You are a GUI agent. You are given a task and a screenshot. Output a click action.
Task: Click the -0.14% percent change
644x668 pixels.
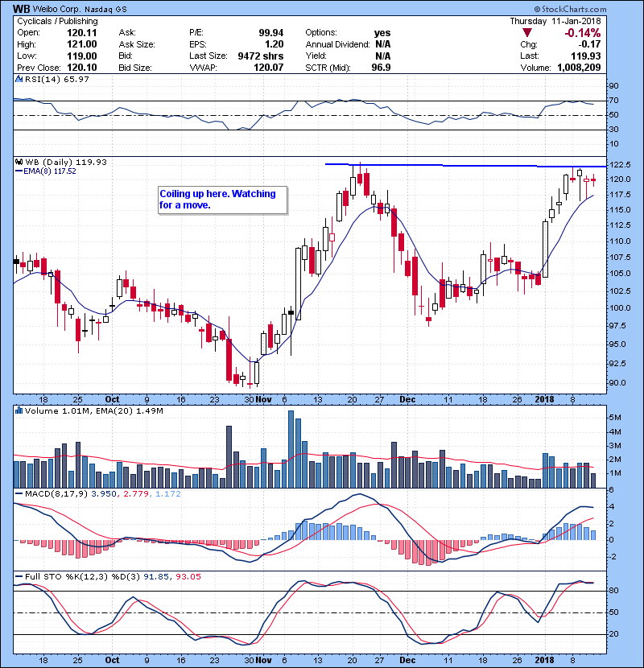pyautogui.click(x=582, y=33)
